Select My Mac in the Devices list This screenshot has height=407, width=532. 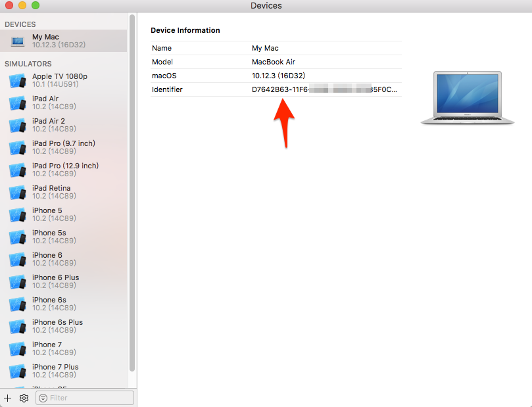63,41
